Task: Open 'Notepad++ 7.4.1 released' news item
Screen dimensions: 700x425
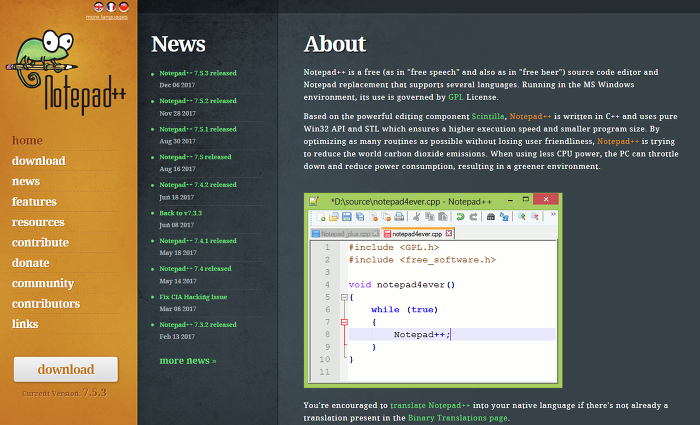Action: pyautogui.click(x=198, y=241)
